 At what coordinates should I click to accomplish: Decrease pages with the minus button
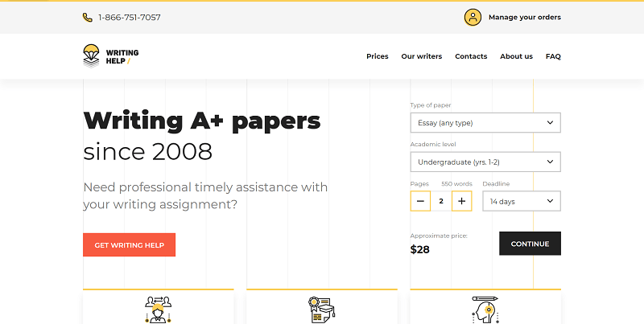click(420, 201)
